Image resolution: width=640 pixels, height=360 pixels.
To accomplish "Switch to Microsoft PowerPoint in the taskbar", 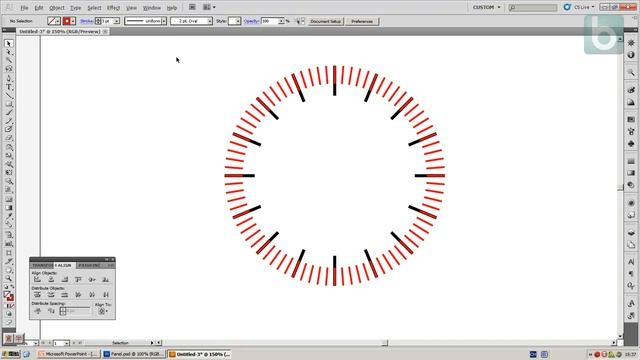I will pyautogui.click(x=68, y=354).
